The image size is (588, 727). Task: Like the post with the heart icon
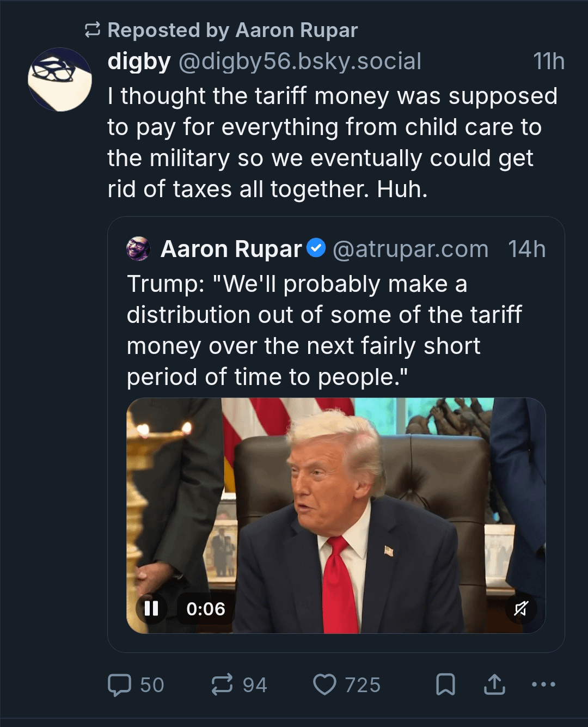click(x=324, y=685)
